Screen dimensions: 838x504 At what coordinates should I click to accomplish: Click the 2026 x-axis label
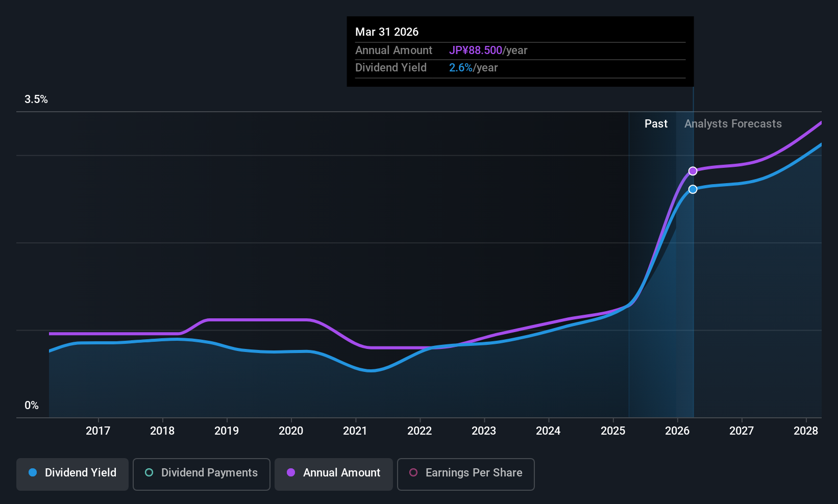[677, 431]
